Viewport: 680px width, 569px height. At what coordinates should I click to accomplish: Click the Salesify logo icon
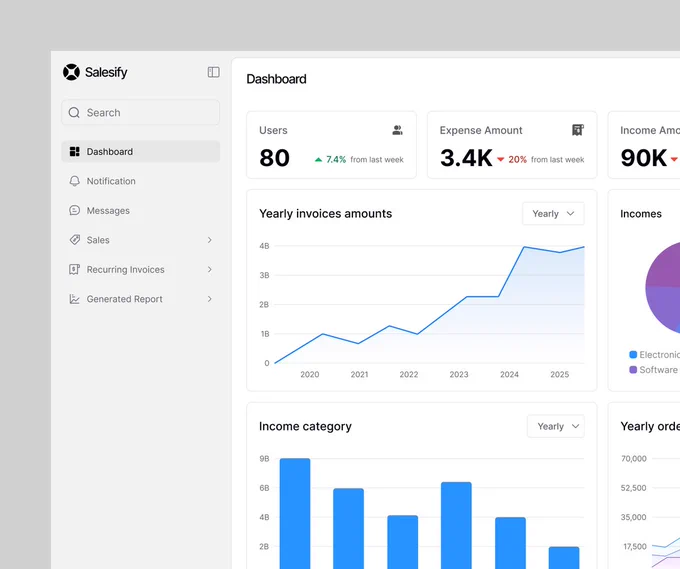pos(71,72)
